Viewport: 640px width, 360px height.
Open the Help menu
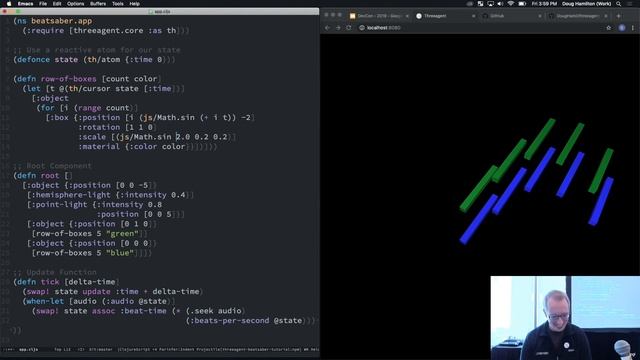135,4
